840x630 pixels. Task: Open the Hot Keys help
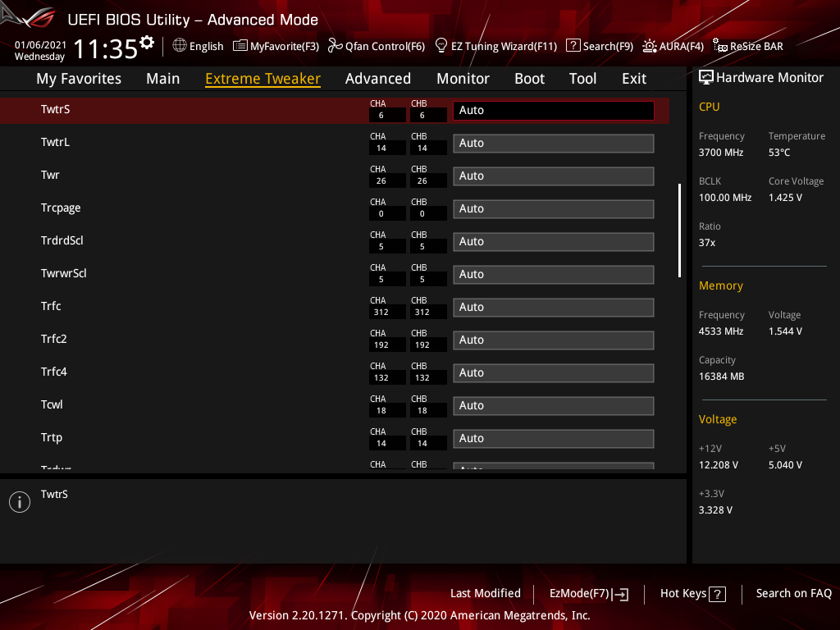(692, 594)
